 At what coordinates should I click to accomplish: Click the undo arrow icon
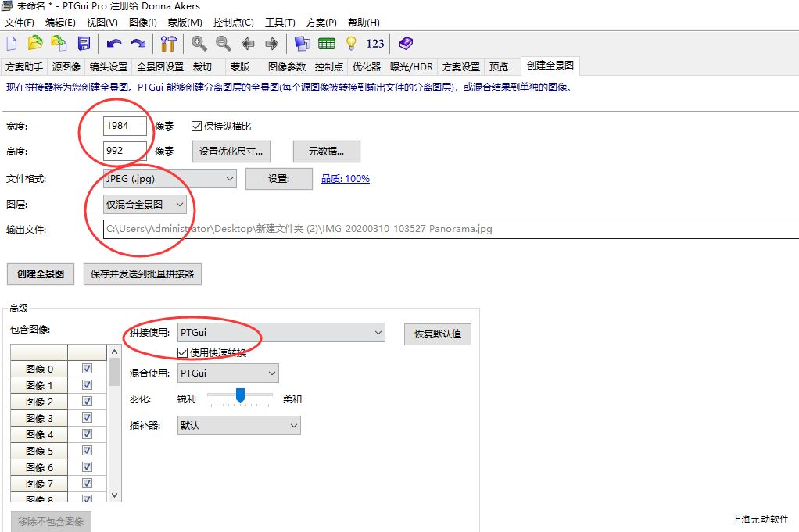(x=114, y=44)
